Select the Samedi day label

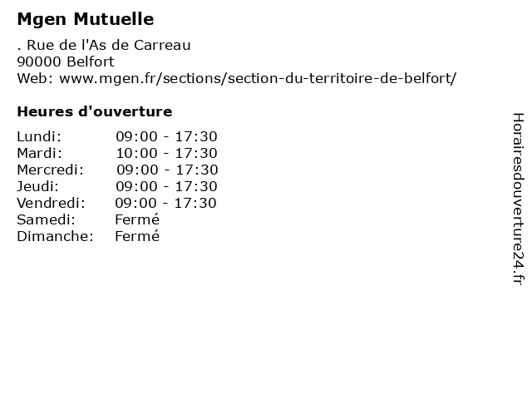47,219
